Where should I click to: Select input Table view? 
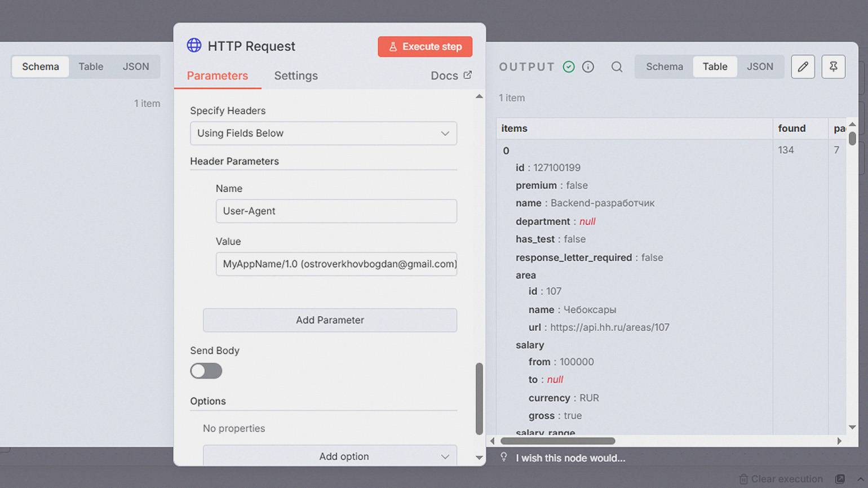click(x=91, y=66)
